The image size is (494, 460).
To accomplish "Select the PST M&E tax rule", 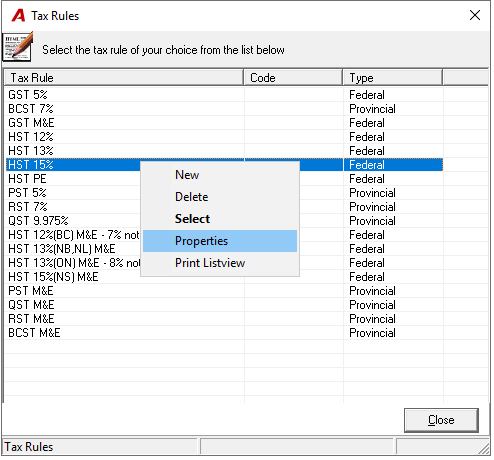I will pos(224,291).
